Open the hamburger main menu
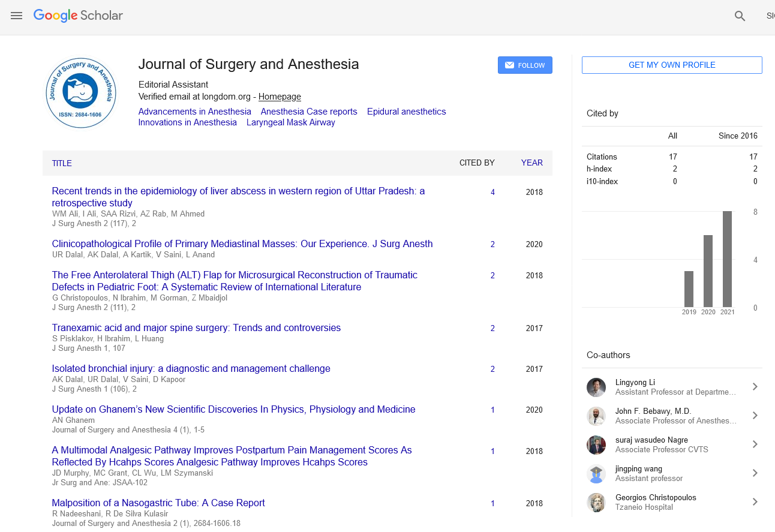Screen dimensions: 775x532 [16, 16]
